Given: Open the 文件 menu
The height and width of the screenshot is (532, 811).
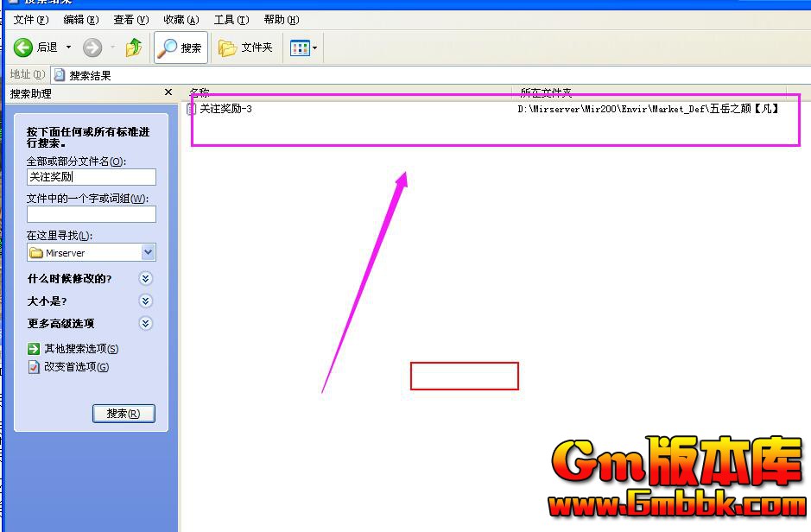Looking at the screenshot, I should (x=30, y=19).
